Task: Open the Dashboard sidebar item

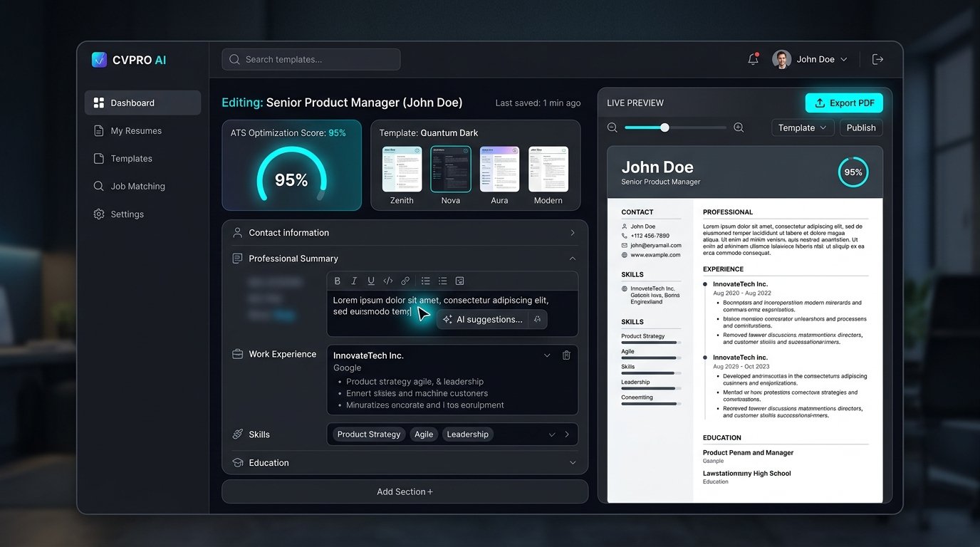Action: pos(142,103)
